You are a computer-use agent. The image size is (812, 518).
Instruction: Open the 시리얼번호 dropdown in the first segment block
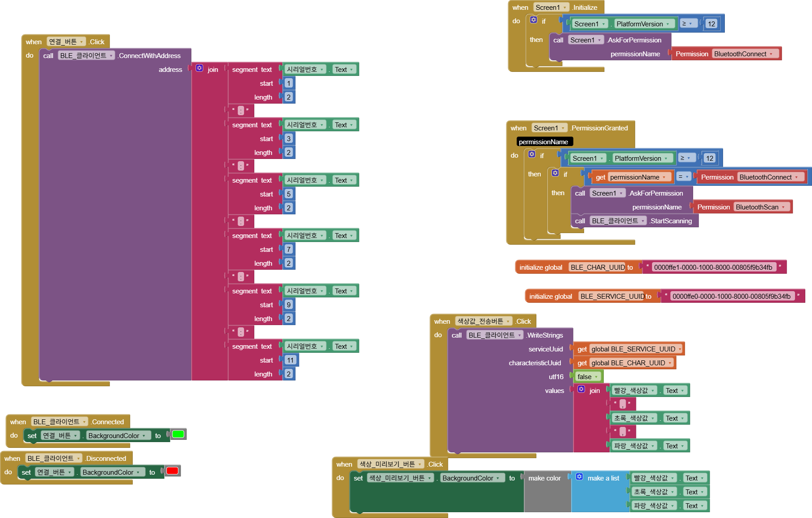click(x=305, y=70)
